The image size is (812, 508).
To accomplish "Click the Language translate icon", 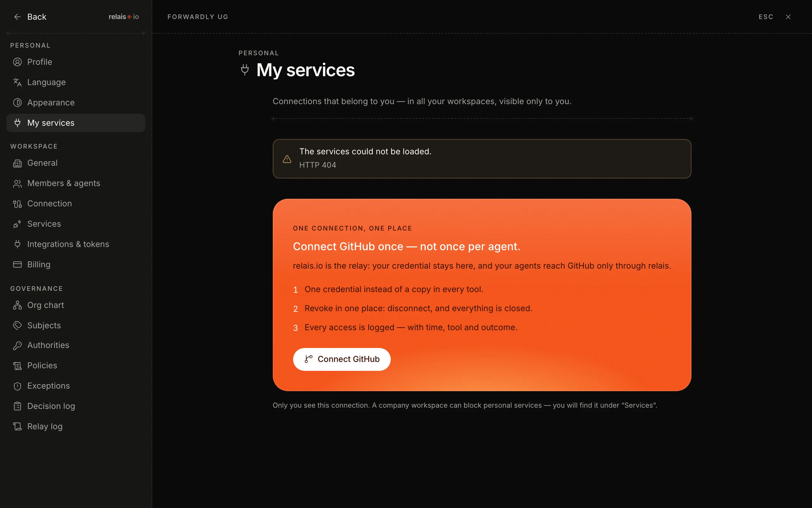I will tap(17, 82).
